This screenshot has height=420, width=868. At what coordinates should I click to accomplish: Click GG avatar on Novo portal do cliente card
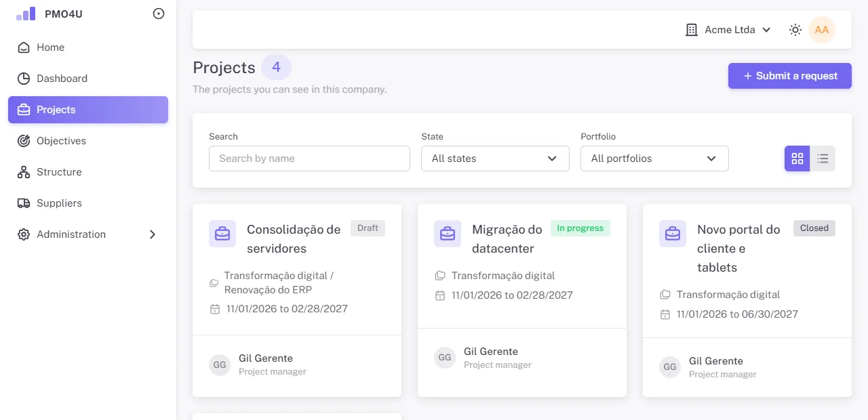tap(670, 367)
